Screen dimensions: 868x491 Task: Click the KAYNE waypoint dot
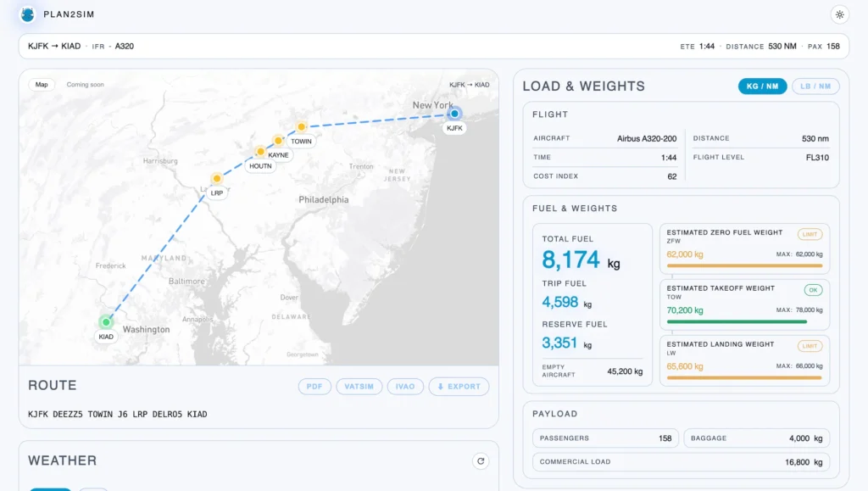tap(278, 141)
